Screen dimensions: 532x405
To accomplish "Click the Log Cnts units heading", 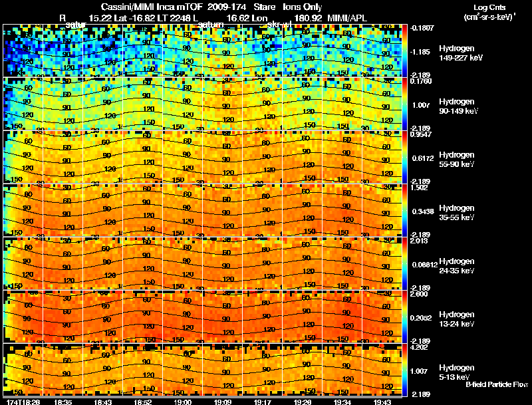I will [x=489, y=7].
